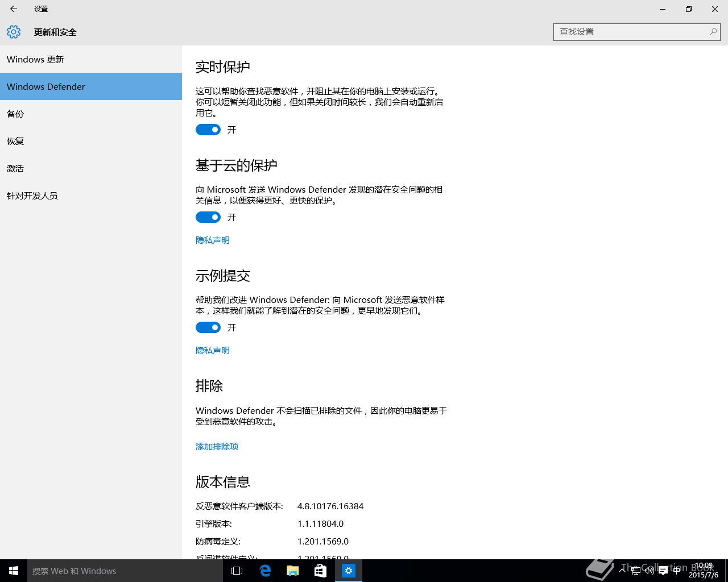This screenshot has width=728, height=582.
Task: Click the 实时保护 heading
Action: (x=223, y=67)
